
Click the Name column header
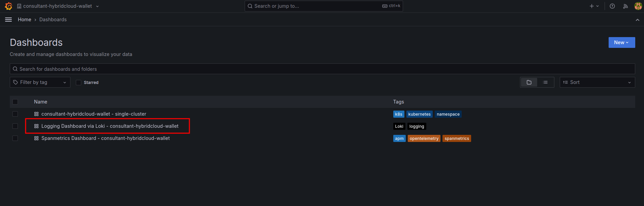coord(40,102)
